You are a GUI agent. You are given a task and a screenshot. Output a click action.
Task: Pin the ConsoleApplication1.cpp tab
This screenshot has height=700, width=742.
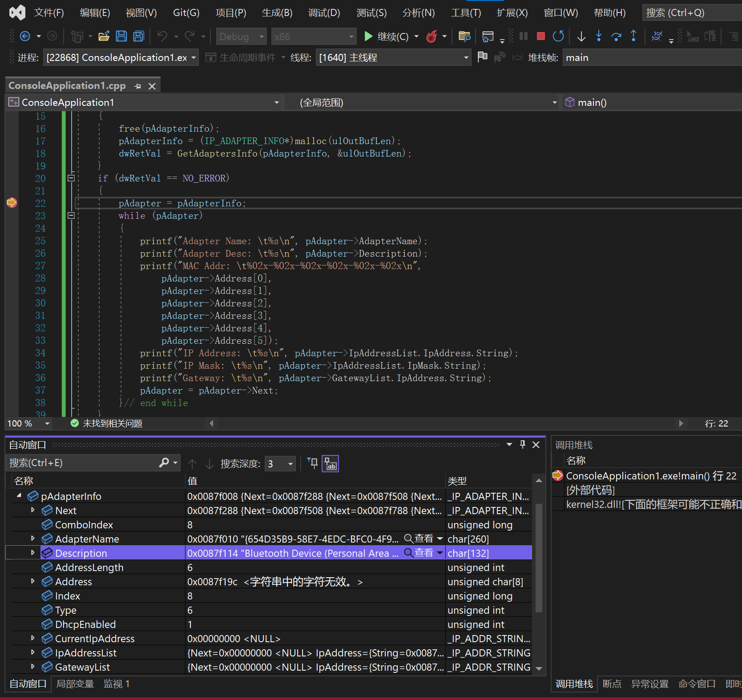coord(138,86)
